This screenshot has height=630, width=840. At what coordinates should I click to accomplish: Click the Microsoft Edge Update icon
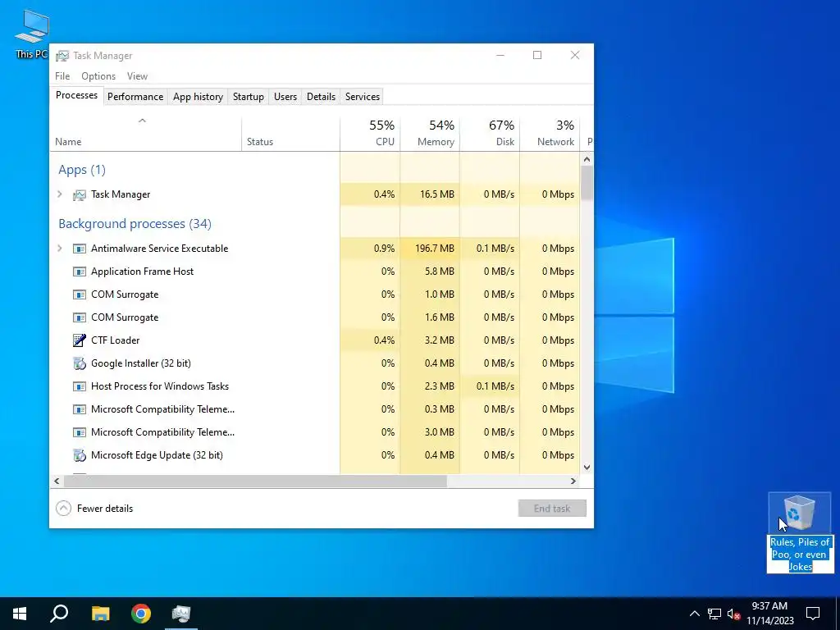[x=80, y=455]
